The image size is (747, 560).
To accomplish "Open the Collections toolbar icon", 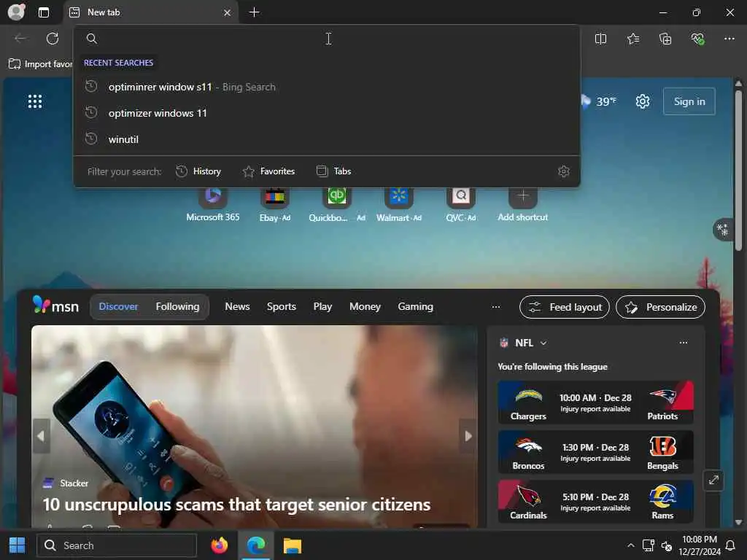I will [x=665, y=39].
